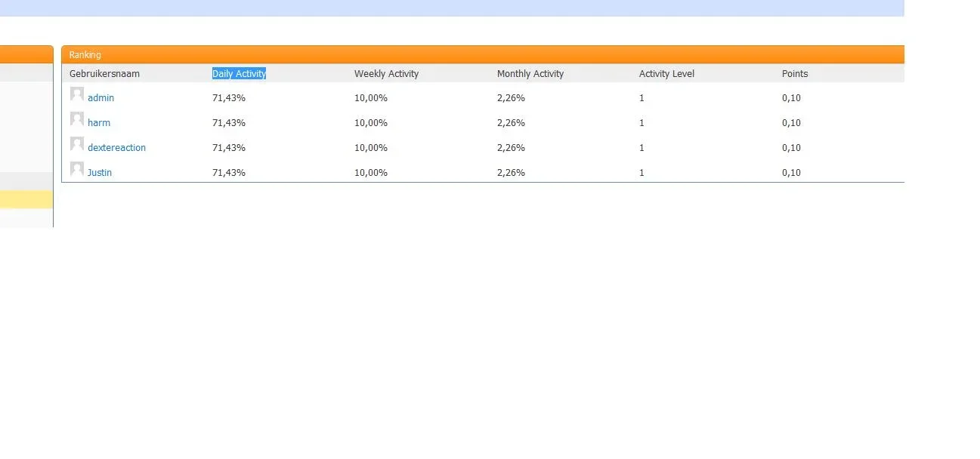
Task: Select dextereaction's monthly activity 2,26%
Action: (x=511, y=148)
